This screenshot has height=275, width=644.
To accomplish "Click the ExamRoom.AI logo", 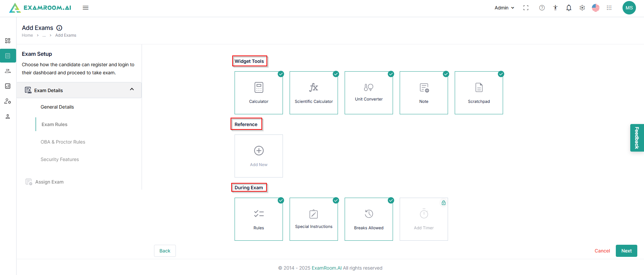I will tap(40, 8).
